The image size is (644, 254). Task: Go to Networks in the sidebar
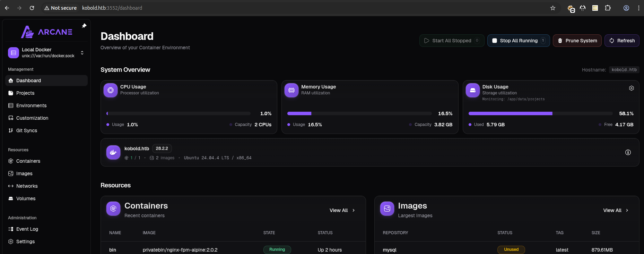point(46,186)
